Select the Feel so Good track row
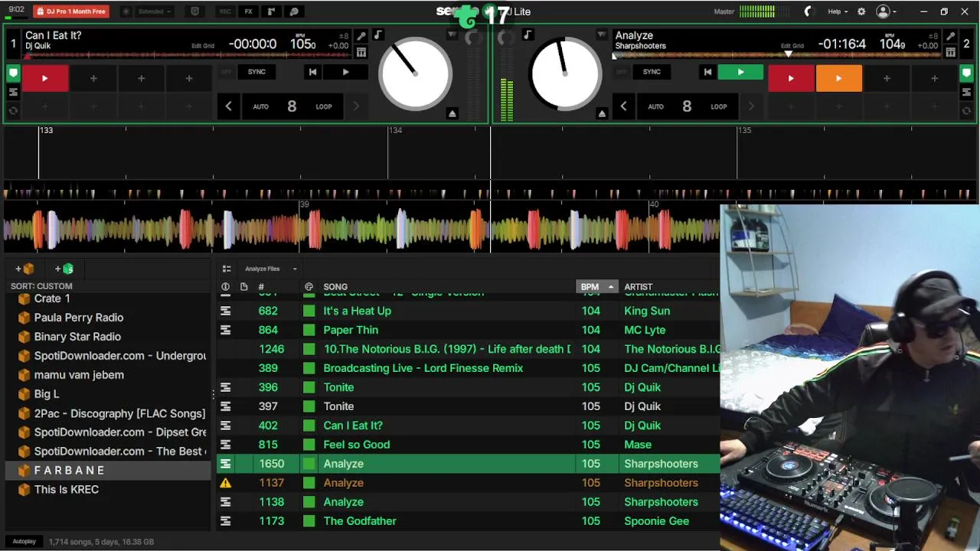 tap(468, 445)
